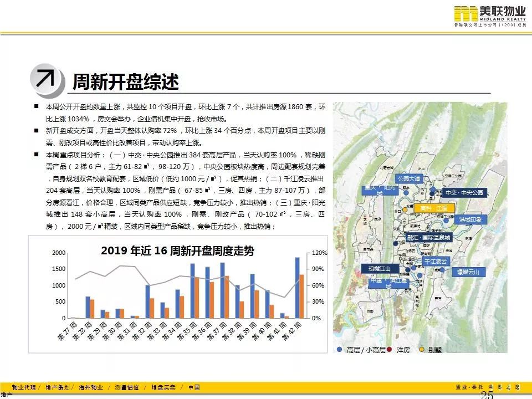Click the blue map dot beside 璟樾云山

pos(442,270)
